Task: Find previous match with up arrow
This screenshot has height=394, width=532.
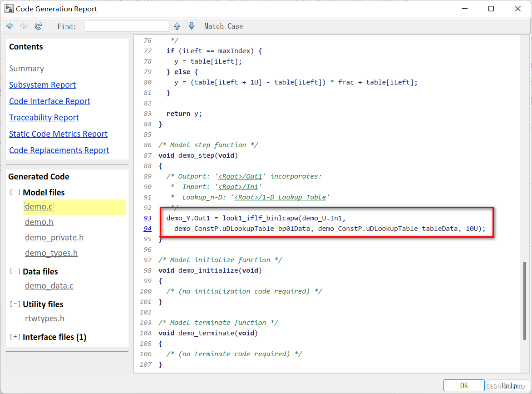Action: (x=177, y=26)
